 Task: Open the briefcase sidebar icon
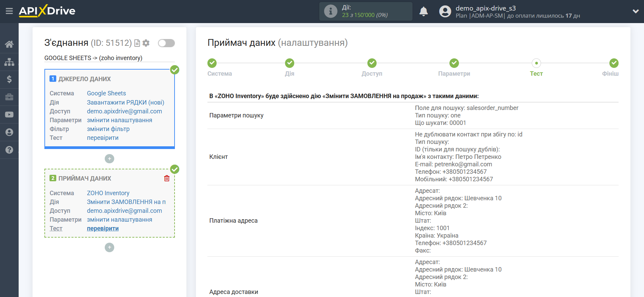click(x=9, y=97)
